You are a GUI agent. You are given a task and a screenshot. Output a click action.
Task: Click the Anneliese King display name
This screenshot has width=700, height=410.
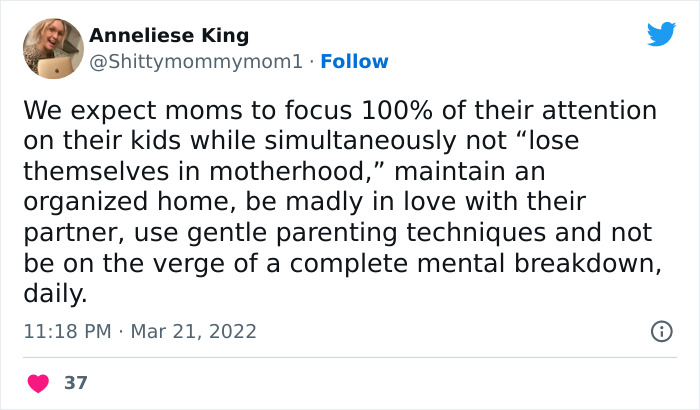(x=169, y=35)
